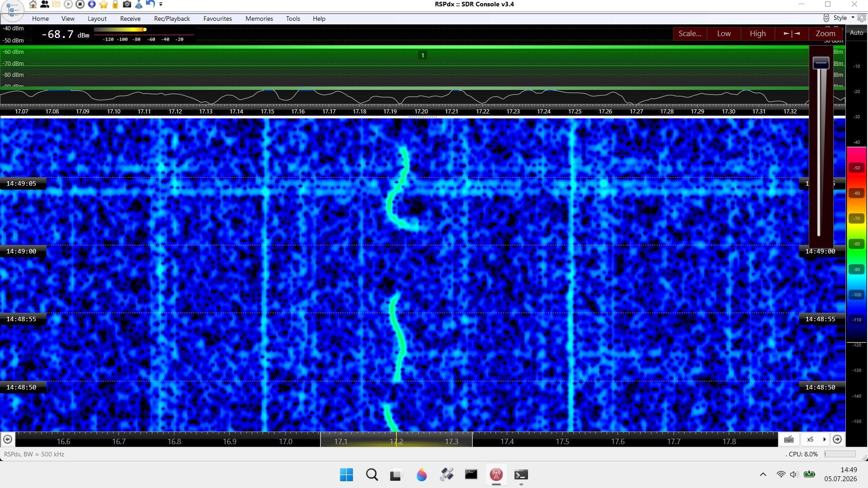Collapse the ribbon with the up-down chevron icon

[x=826, y=18]
